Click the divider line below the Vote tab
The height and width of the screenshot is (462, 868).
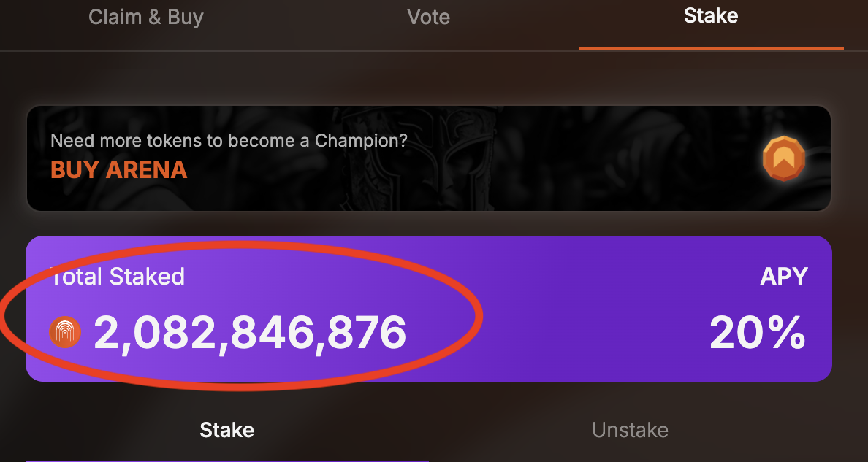tap(428, 51)
